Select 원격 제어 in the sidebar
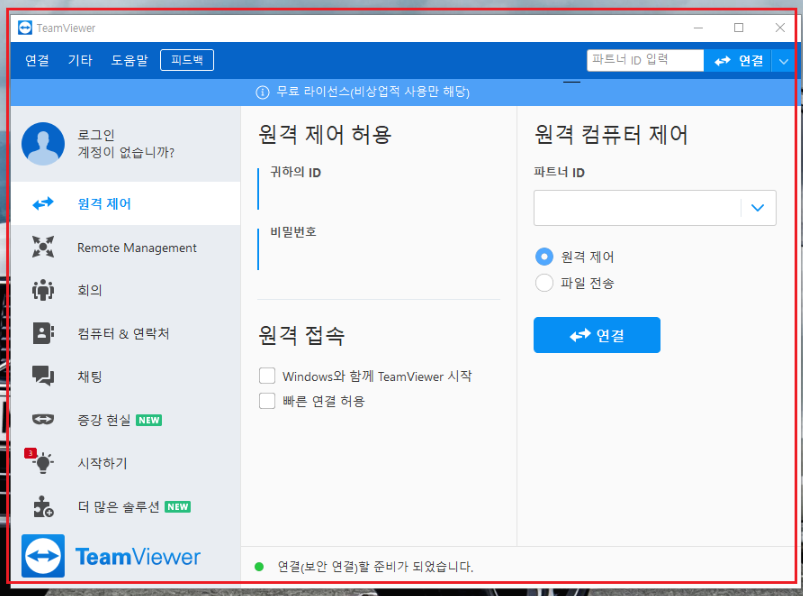 coord(125,204)
